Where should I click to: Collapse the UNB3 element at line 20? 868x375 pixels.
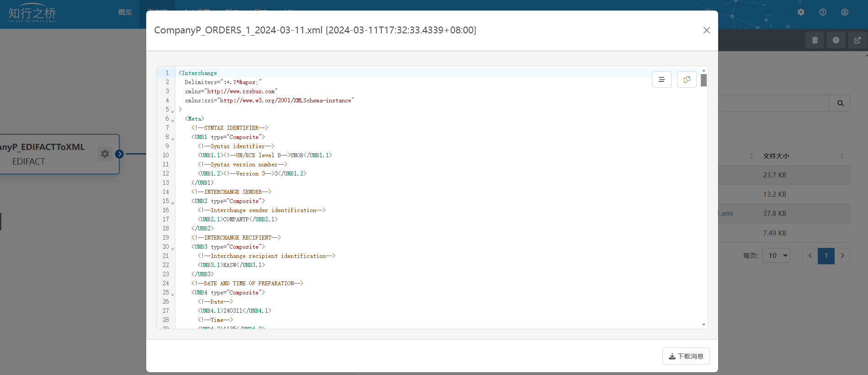tap(173, 248)
